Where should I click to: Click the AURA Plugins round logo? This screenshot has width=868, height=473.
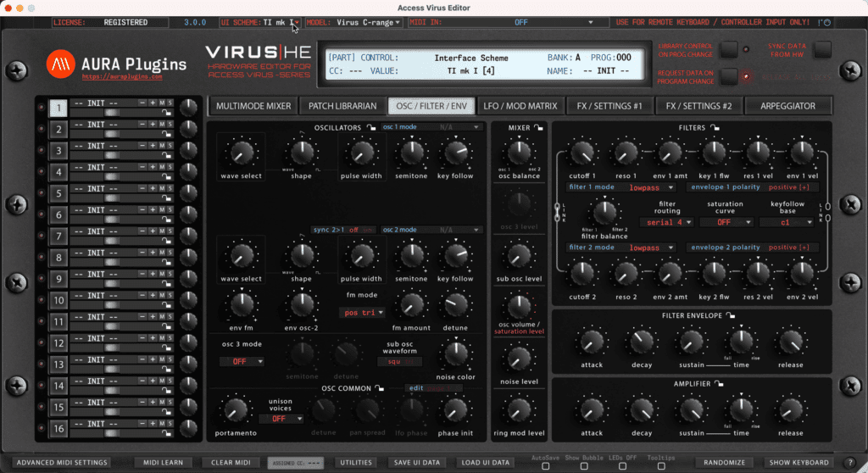click(60, 64)
